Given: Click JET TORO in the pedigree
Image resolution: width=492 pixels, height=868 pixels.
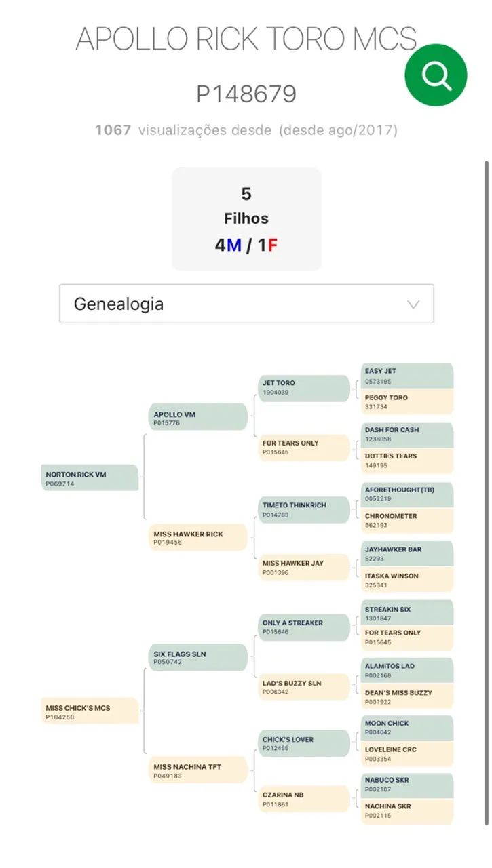Looking at the screenshot, I should click(x=304, y=387).
